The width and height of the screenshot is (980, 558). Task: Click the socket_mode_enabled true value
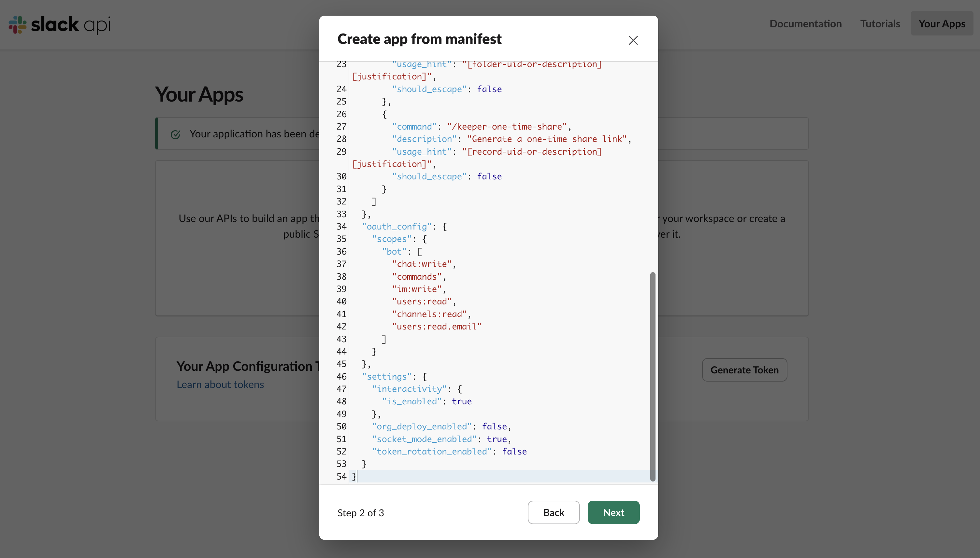click(x=497, y=439)
